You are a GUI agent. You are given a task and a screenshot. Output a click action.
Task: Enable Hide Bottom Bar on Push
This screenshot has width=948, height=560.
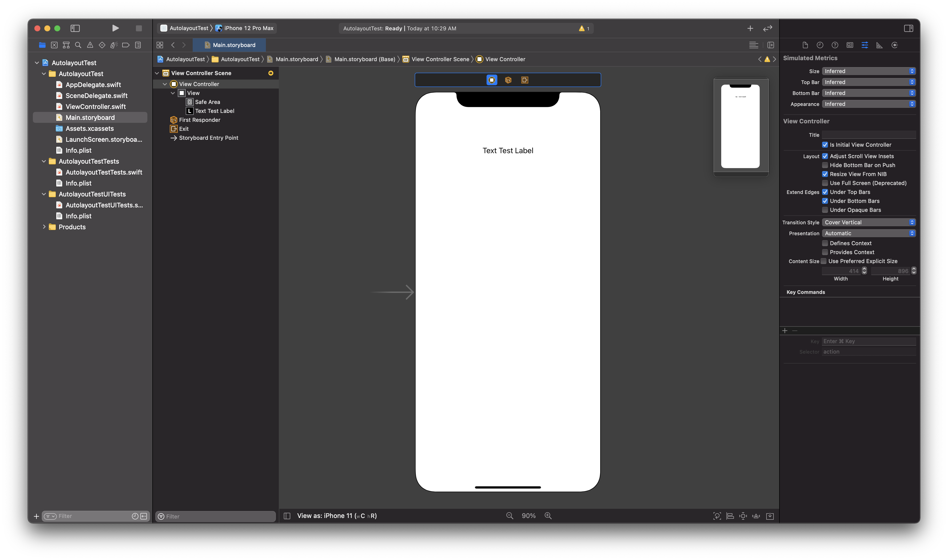coord(825,165)
